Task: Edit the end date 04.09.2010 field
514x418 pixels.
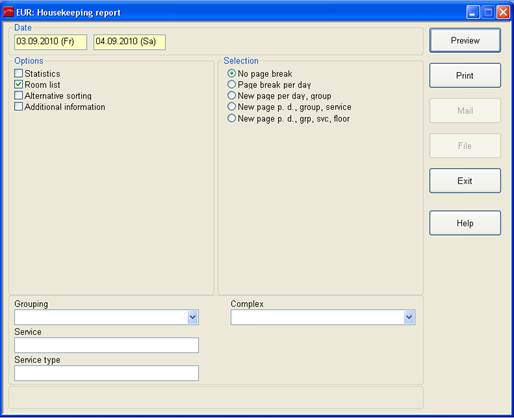Action: 129,42
